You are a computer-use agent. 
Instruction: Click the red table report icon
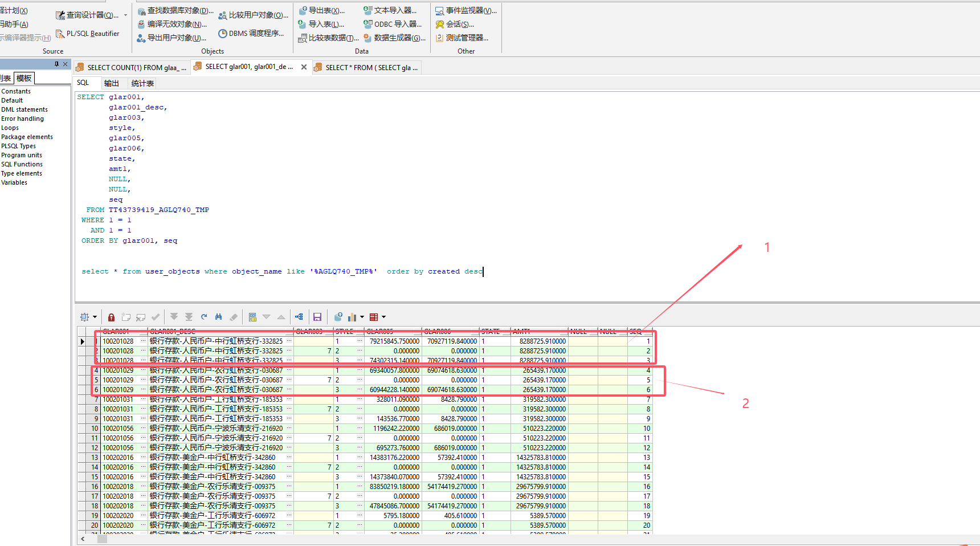pyautogui.click(x=374, y=317)
